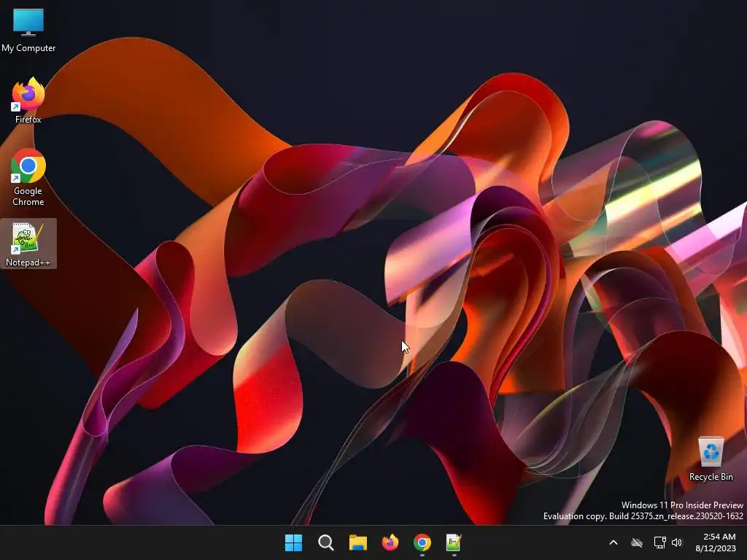The image size is (747, 560).
Task: Show hidden system tray icons
Action: point(614,542)
